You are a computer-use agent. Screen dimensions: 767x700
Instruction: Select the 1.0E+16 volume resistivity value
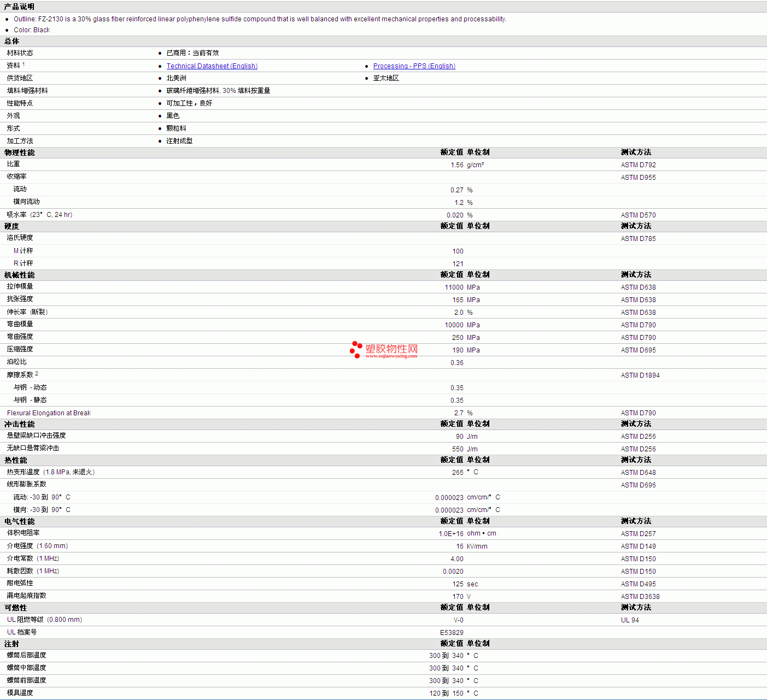(450, 534)
